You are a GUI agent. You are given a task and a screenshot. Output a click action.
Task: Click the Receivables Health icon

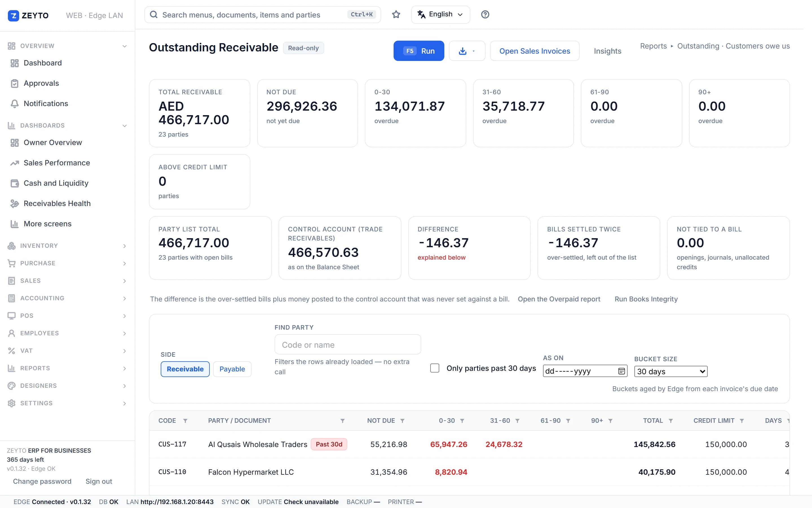[14, 203]
